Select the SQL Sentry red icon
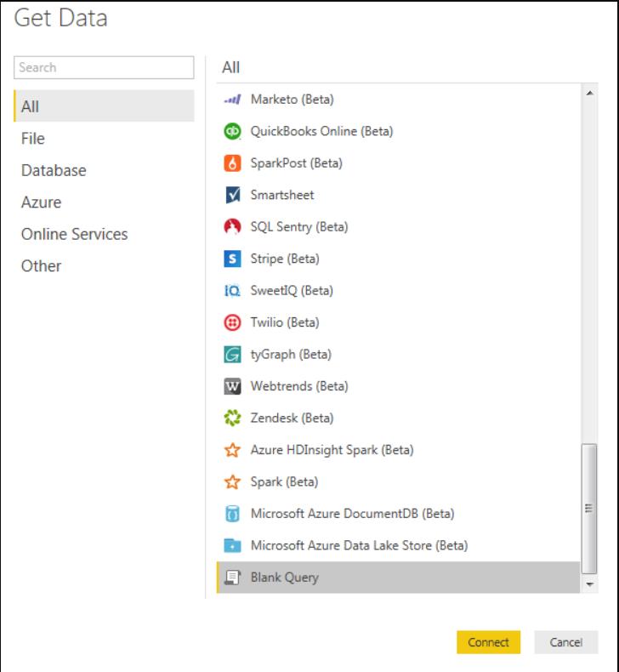The image size is (619, 672). coord(230,227)
